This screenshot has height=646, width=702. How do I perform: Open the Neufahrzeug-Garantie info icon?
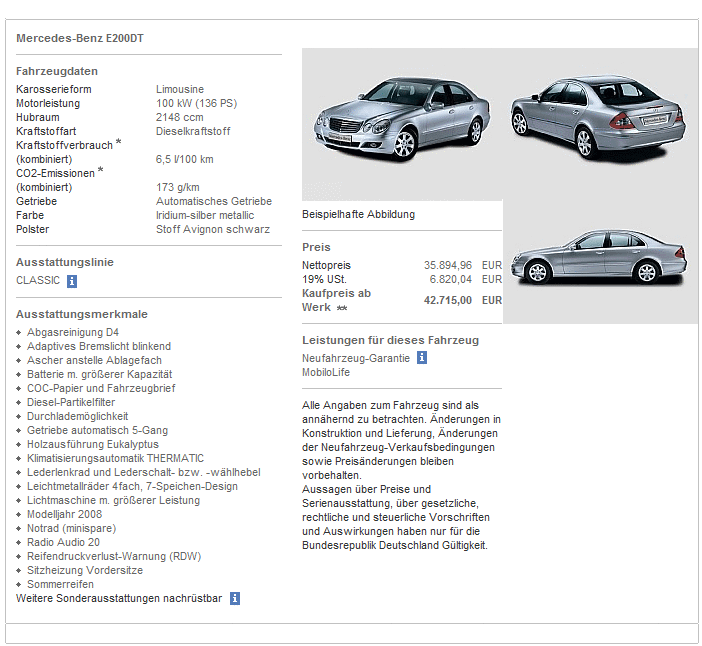tap(422, 358)
